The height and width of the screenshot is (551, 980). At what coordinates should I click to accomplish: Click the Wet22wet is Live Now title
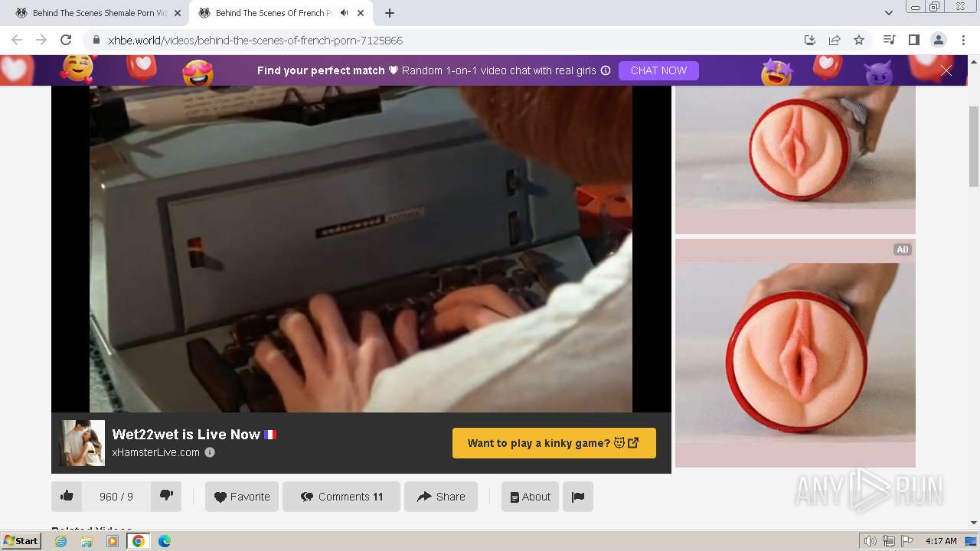186,434
